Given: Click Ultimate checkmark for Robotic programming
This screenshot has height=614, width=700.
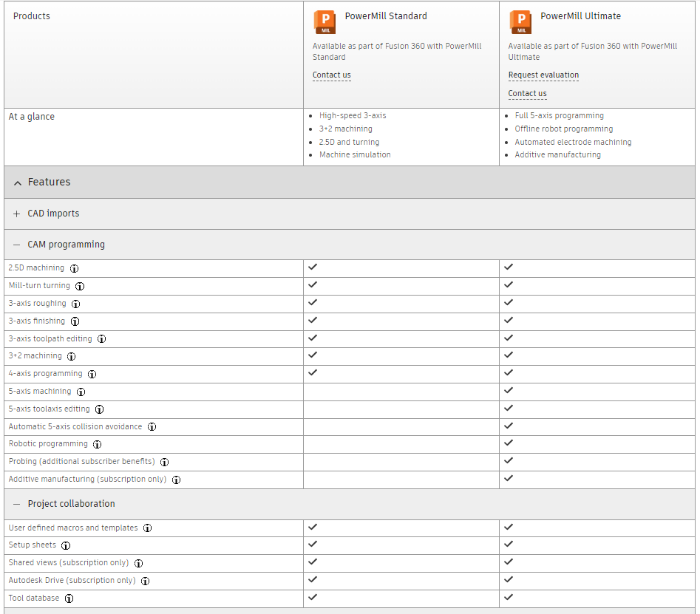Looking at the screenshot, I should [509, 443].
